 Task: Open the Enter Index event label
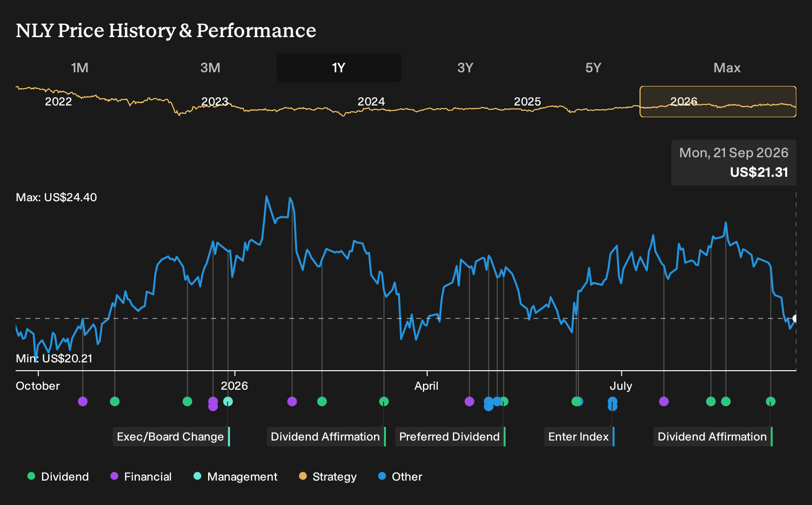tap(579, 437)
